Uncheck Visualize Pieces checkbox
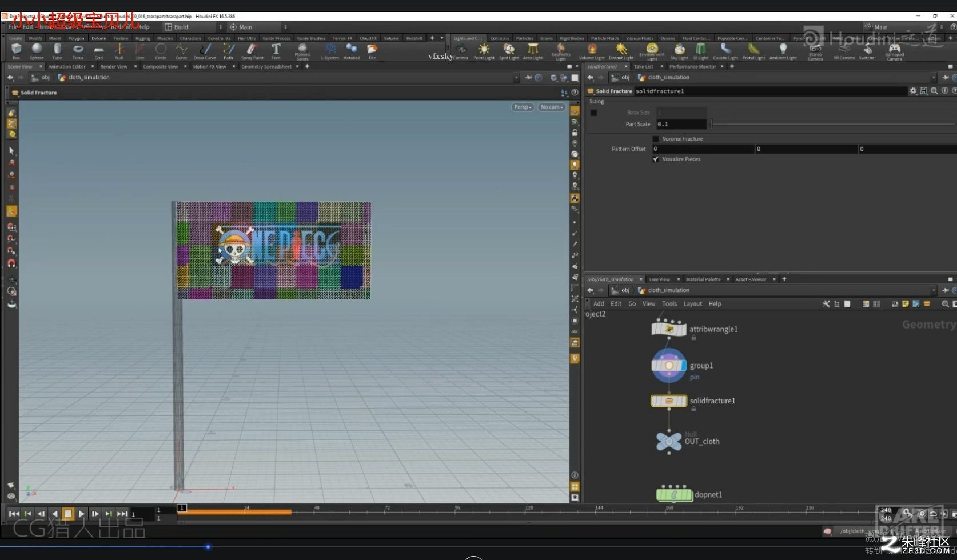957x560 pixels. coord(656,159)
